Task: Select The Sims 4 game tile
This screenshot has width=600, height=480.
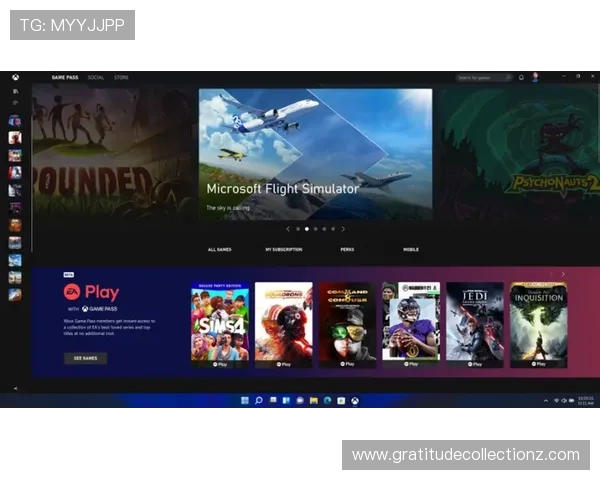Action: coord(220,324)
